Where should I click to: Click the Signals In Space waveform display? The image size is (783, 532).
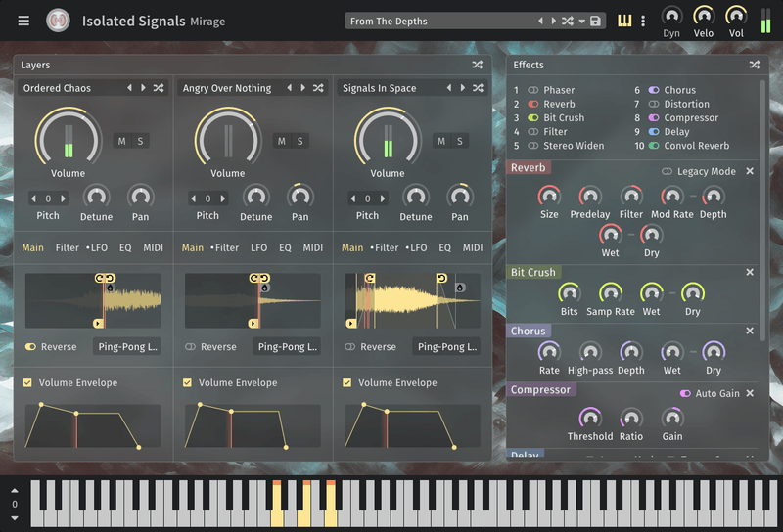tap(412, 300)
